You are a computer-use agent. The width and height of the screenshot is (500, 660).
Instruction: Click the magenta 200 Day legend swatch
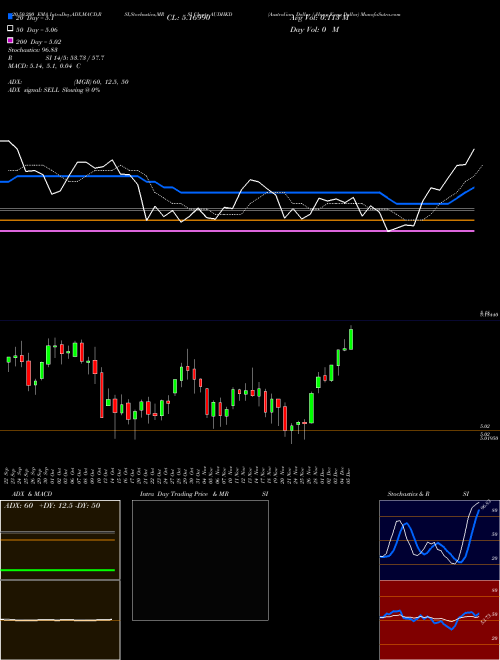click(10, 40)
